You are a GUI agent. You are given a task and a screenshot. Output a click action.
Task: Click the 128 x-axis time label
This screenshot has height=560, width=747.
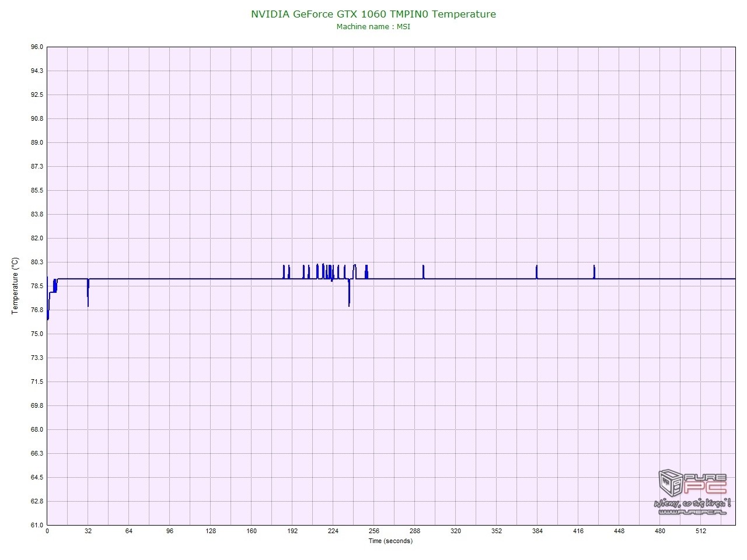[211, 531]
